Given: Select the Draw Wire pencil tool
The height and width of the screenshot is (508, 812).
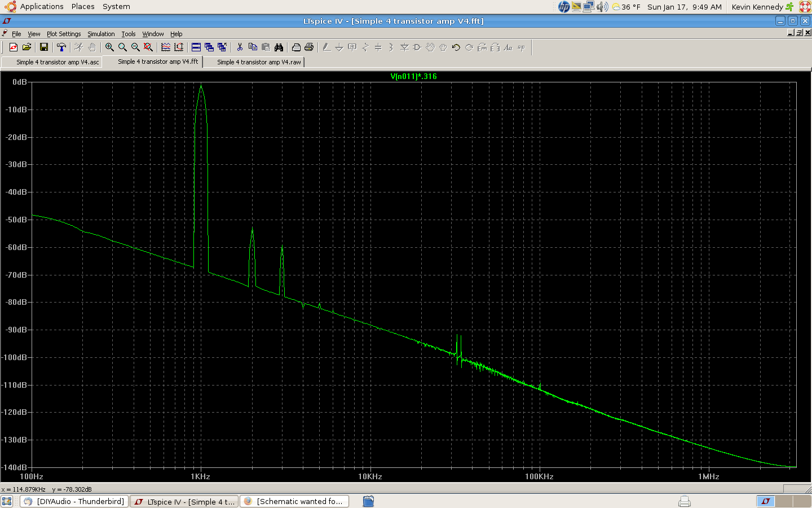Looking at the screenshot, I should (326, 47).
